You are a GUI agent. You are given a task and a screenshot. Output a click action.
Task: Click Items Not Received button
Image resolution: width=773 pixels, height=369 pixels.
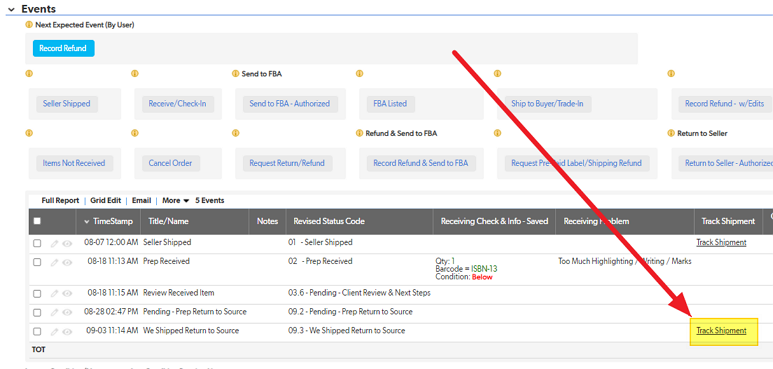coord(74,163)
